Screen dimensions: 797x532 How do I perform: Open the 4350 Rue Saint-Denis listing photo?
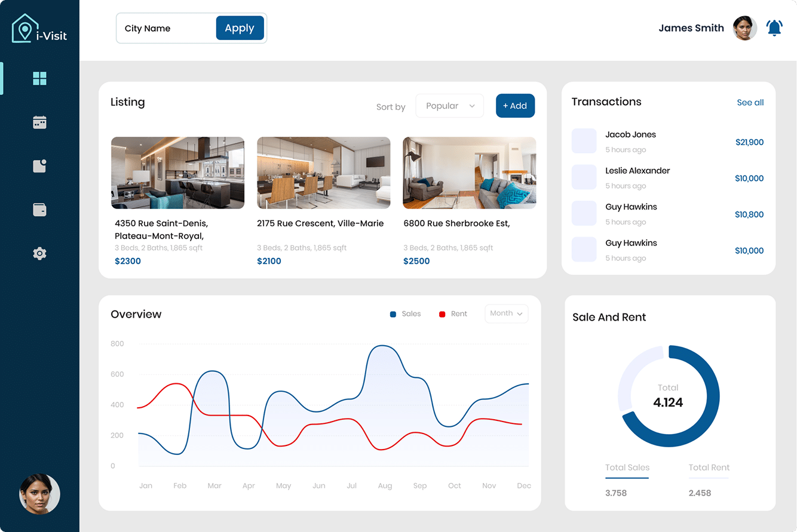177,173
